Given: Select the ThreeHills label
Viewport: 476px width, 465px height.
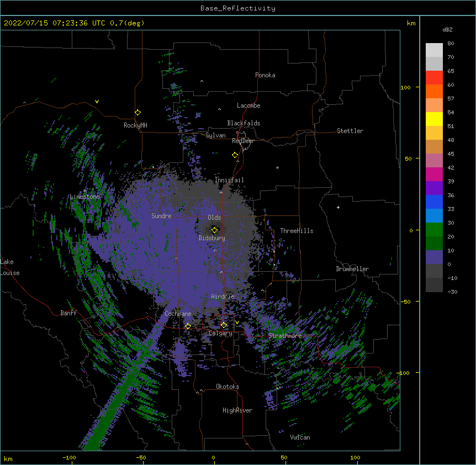Looking at the screenshot, I should pos(297,231).
